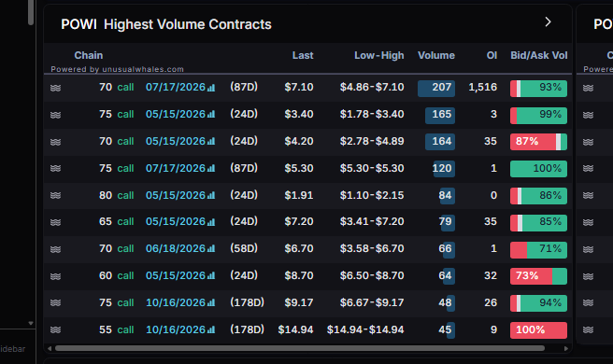The width and height of the screenshot is (613, 364).
Task: Sort by the Volume column header
Action: pos(435,55)
